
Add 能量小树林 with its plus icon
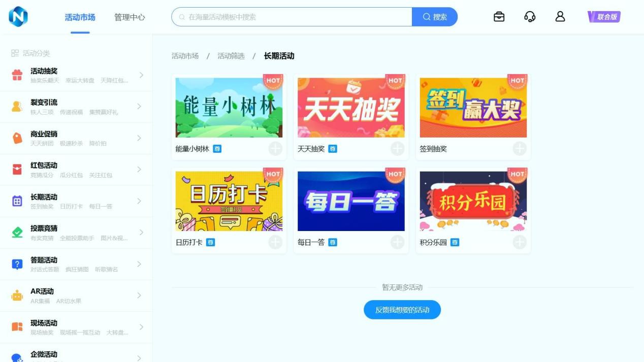[275, 149]
